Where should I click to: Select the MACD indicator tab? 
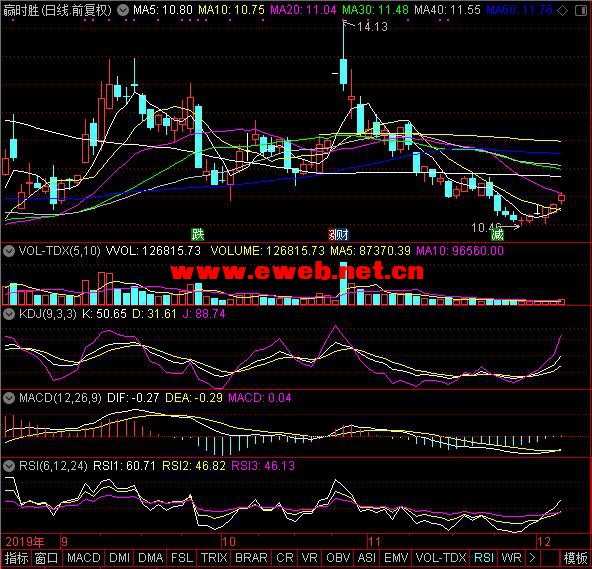(83, 558)
